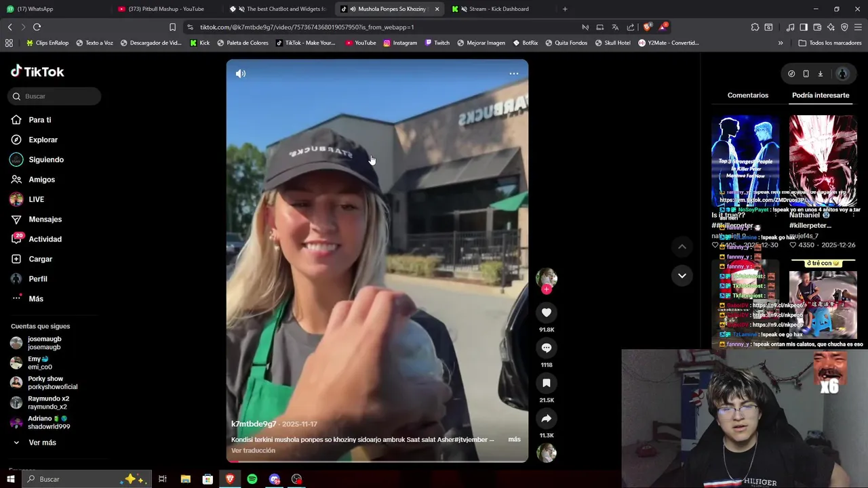Open a new browser tab
The width and height of the screenshot is (868, 488).
pos(565,9)
